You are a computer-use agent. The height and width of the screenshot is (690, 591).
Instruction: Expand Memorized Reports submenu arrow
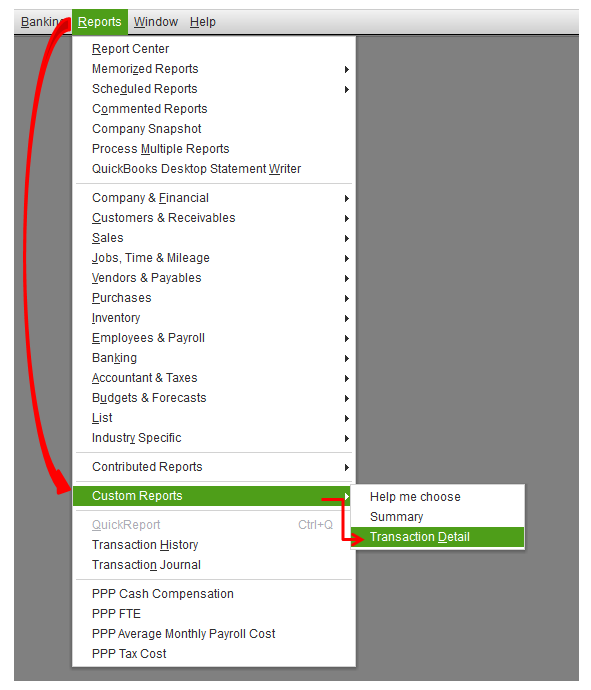(x=347, y=70)
